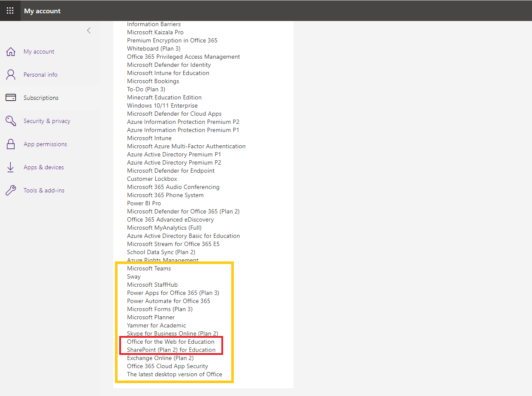The height and width of the screenshot is (396, 532).
Task: Click the lock icon for App permissions
Action: (11, 144)
